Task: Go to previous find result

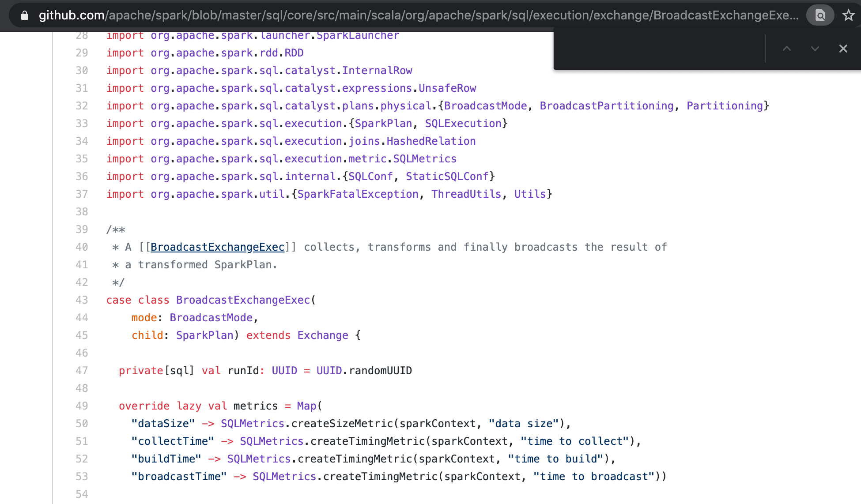Action: [787, 49]
